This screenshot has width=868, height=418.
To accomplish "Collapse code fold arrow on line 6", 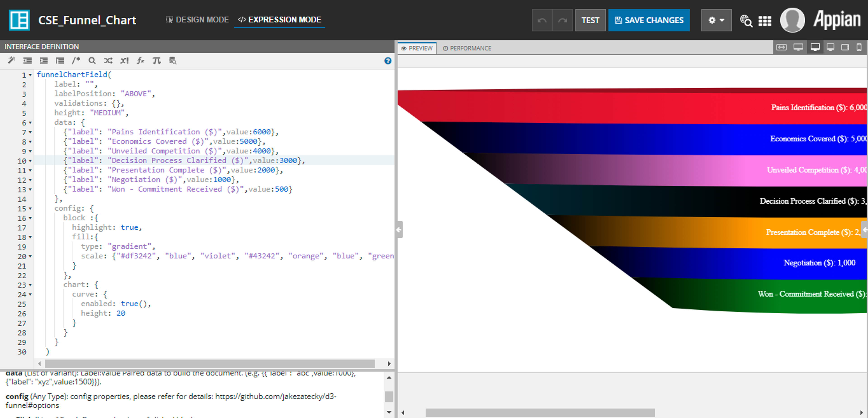I will [x=30, y=123].
